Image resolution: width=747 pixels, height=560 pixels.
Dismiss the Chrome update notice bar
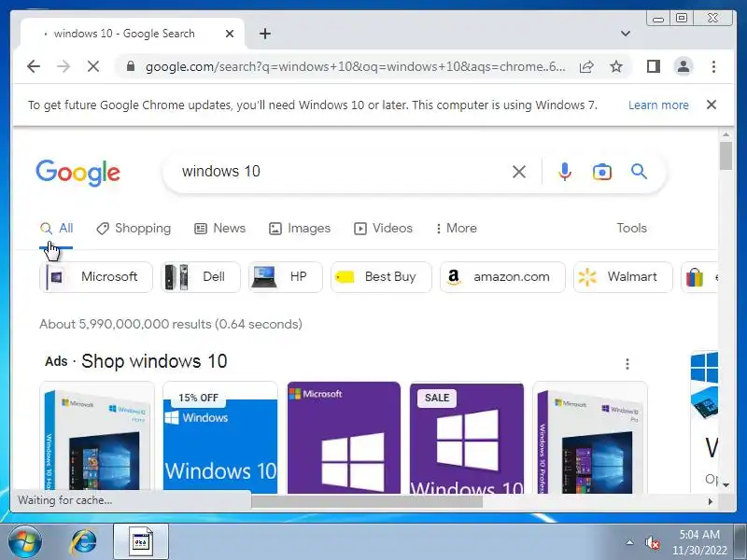[712, 105]
